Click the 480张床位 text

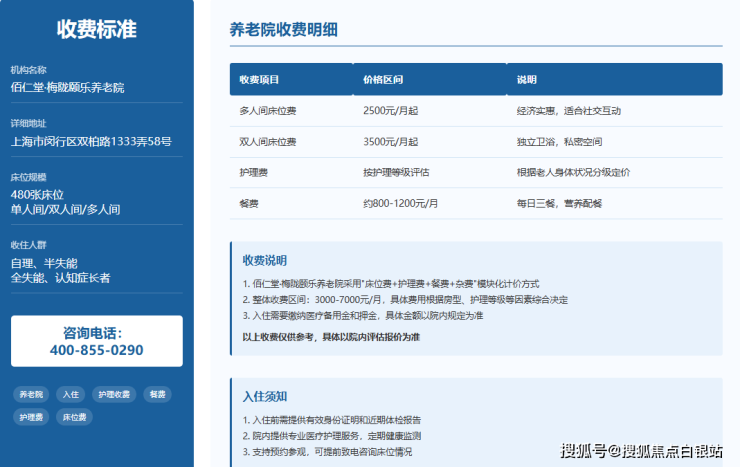[x=37, y=194]
